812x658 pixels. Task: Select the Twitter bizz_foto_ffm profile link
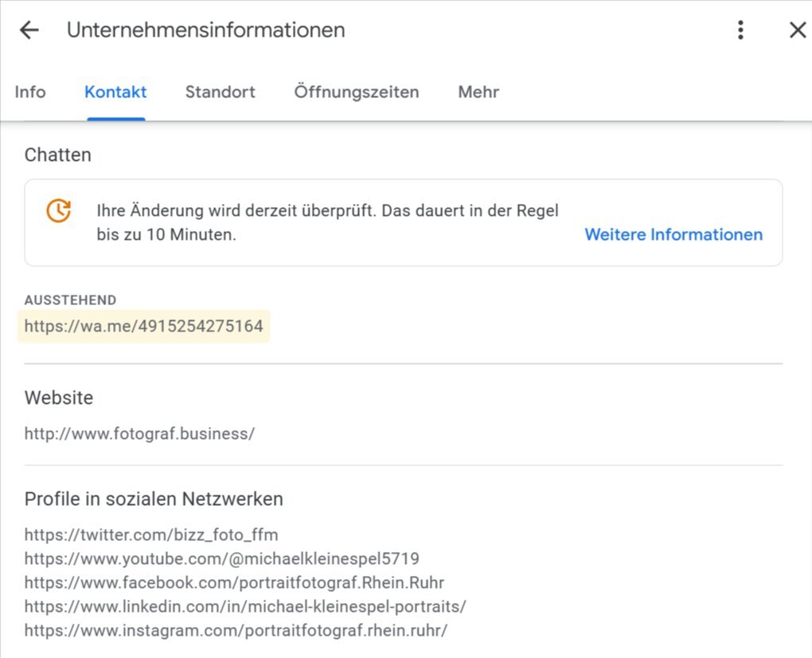click(151, 535)
